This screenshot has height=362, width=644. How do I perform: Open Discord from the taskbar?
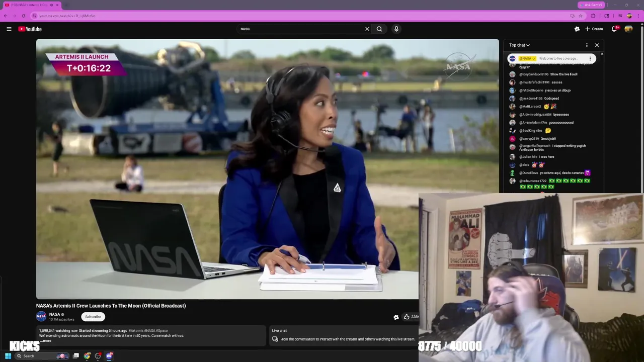tap(109, 356)
